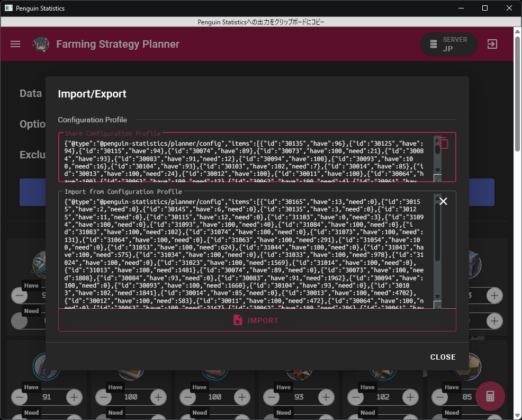Screen dimensions: 522x420
Task: Decrease Have value of 85 item
Action: click(440, 397)
